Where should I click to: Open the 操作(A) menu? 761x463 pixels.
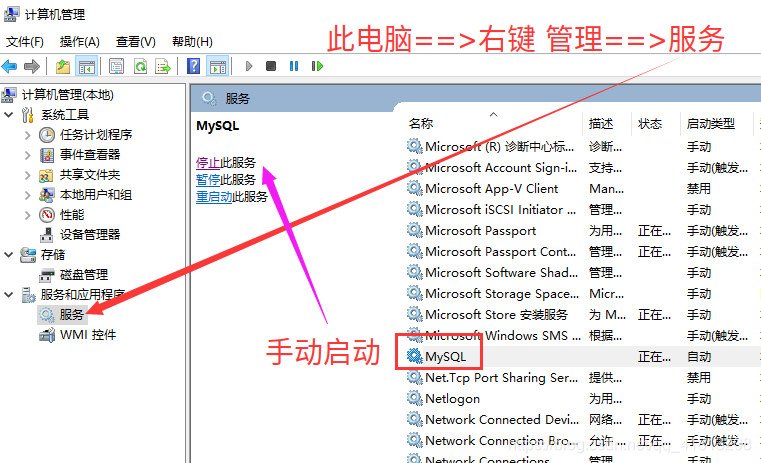pyautogui.click(x=80, y=42)
